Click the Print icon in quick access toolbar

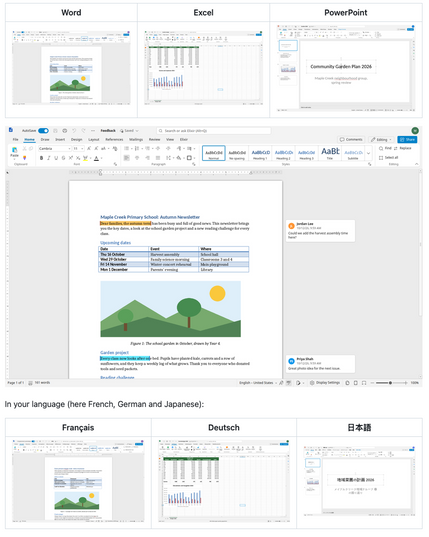[64, 131]
